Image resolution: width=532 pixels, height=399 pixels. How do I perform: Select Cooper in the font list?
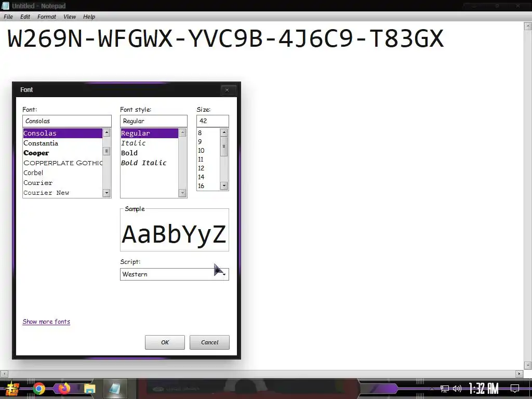(62, 153)
